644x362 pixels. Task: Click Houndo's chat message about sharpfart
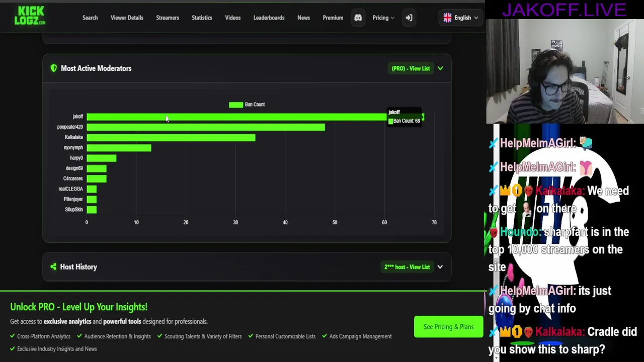559,249
